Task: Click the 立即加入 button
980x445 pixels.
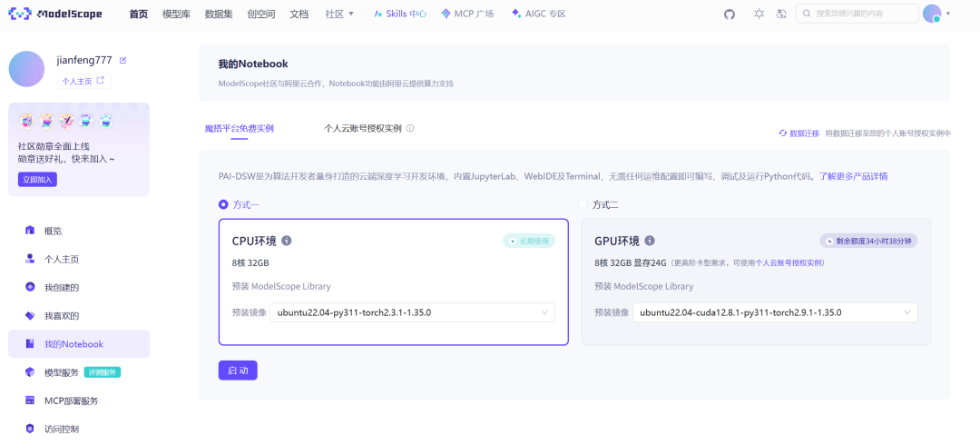Action: [37, 180]
